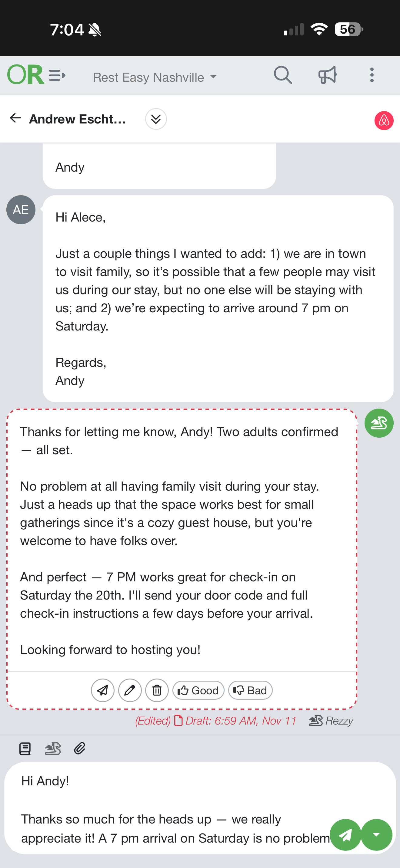
Task: Open Andrew Escht... contact name
Action: coord(78,119)
